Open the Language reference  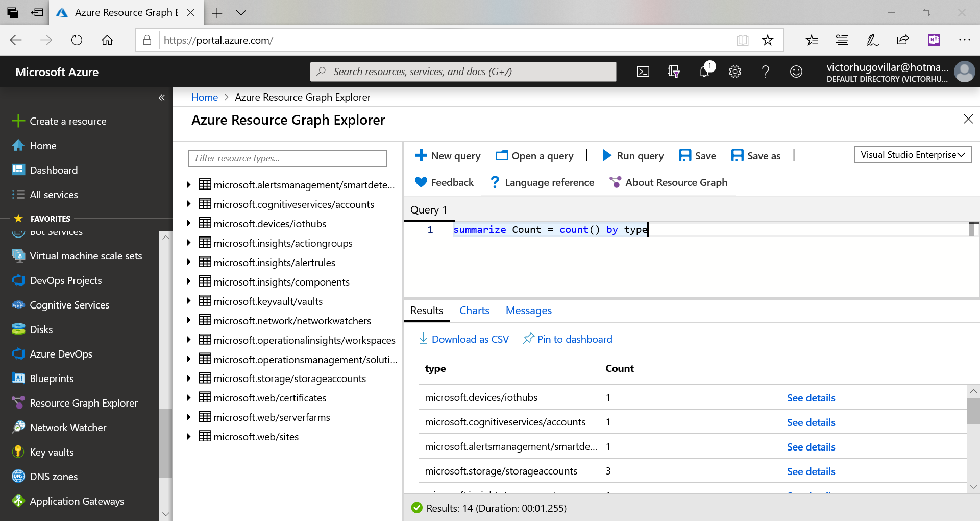tap(541, 182)
